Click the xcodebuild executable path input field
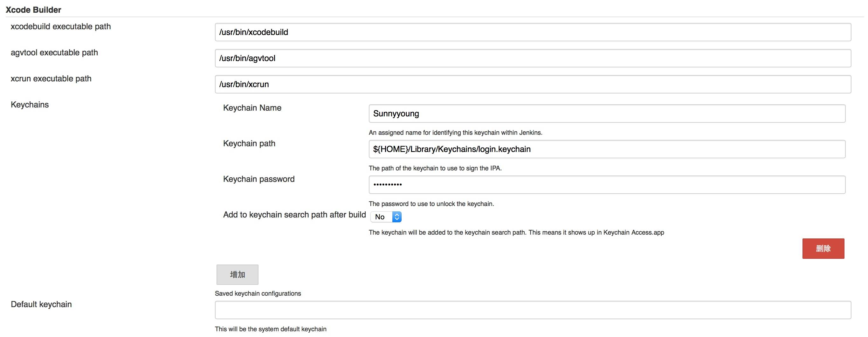 click(x=532, y=32)
